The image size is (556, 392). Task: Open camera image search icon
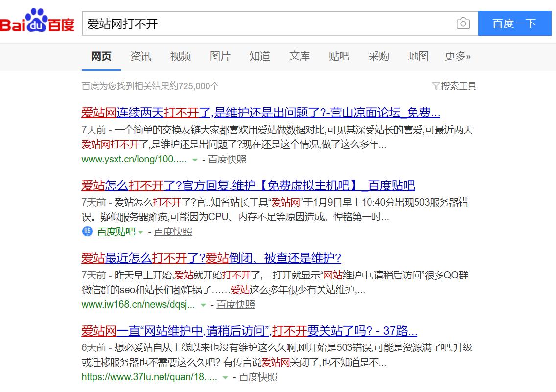point(463,23)
